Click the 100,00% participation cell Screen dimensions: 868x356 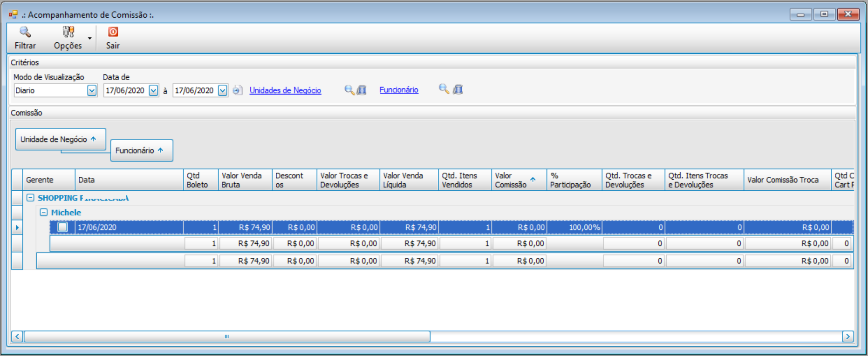(x=574, y=228)
